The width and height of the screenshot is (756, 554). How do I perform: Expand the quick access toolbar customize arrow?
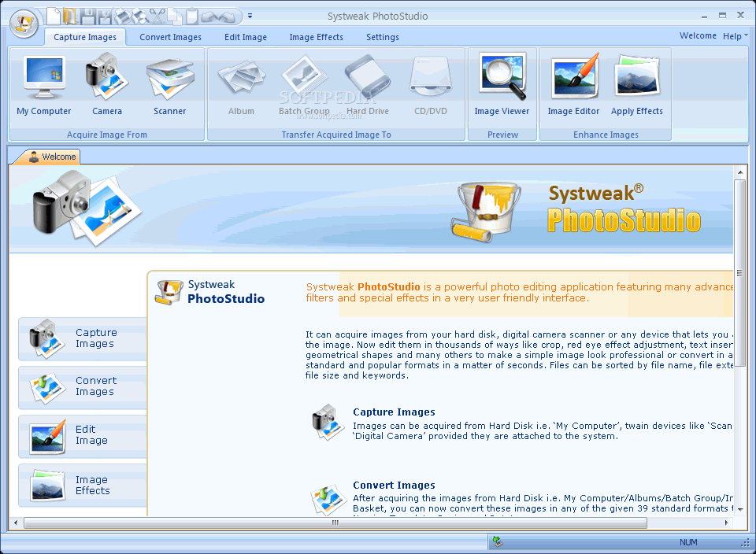[250, 16]
